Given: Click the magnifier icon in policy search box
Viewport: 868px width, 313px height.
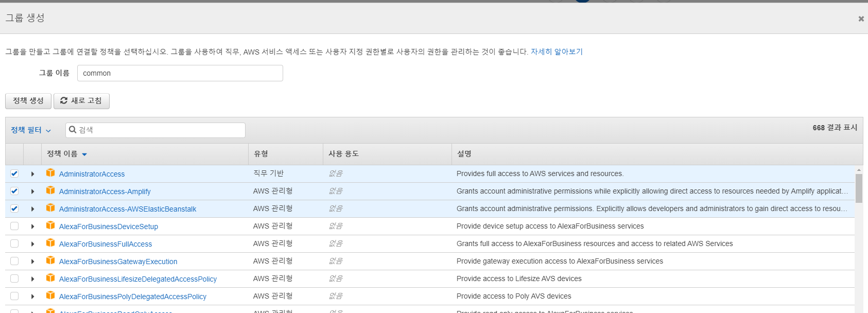Looking at the screenshot, I should pos(73,130).
